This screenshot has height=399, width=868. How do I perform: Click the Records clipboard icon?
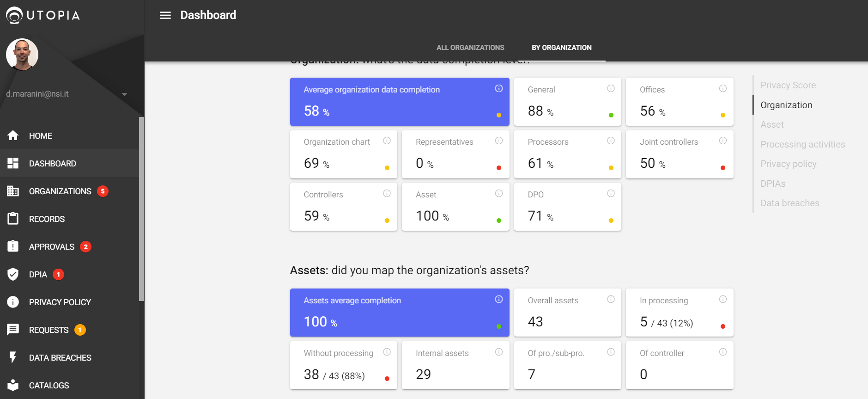tap(13, 219)
